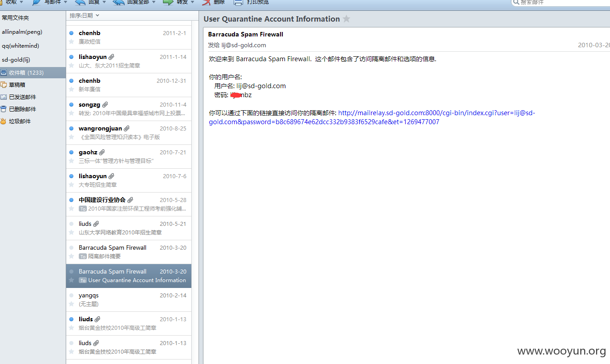Click sender name Barracuda Spam Firewall in header
The height and width of the screenshot is (364, 610).
click(x=245, y=34)
